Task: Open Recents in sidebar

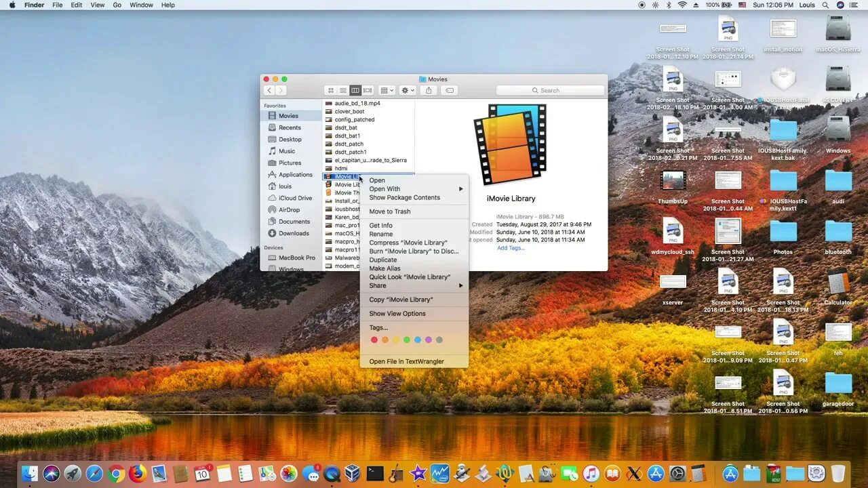Action: [x=291, y=127]
